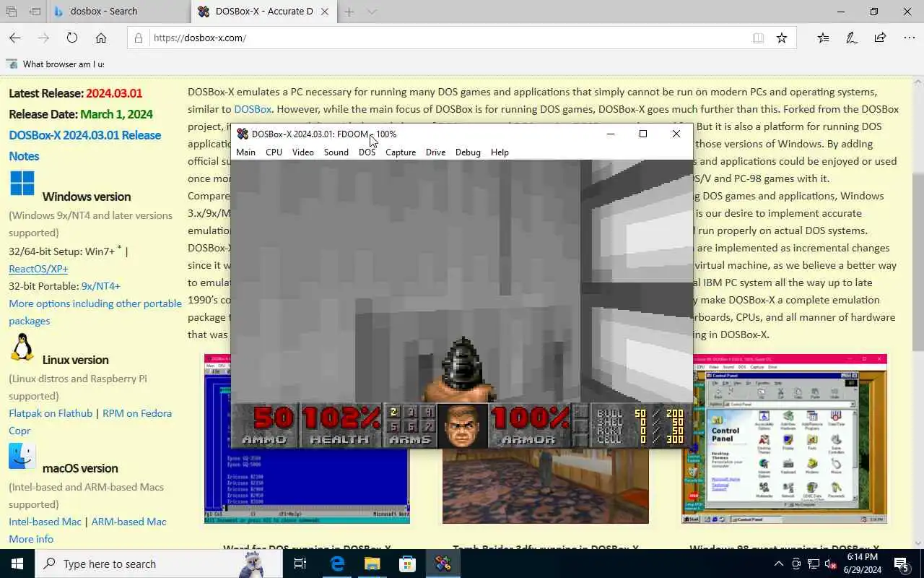The width and height of the screenshot is (924, 578).
Task: Open the Main menu in DOSBox-X
Action: (x=245, y=152)
